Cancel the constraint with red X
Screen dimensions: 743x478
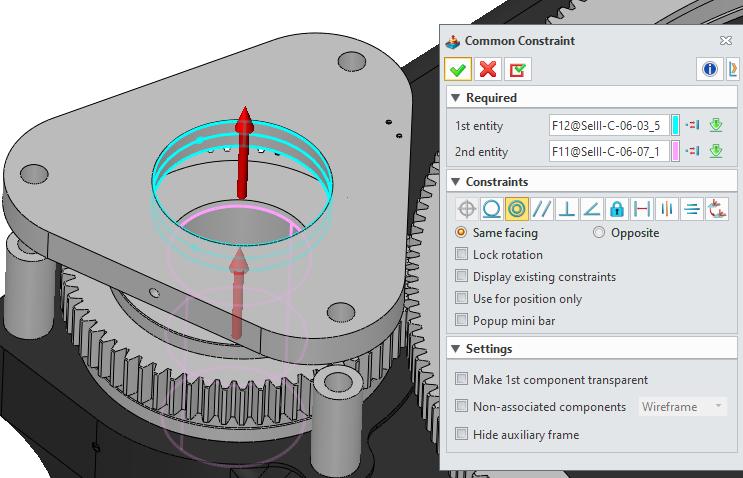(488, 69)
